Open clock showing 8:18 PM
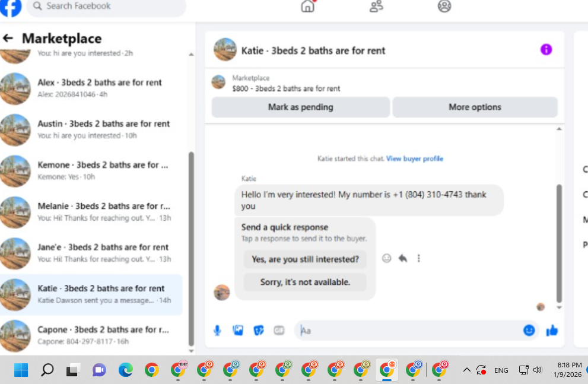588x384 pixels. (x=568, y=369)
